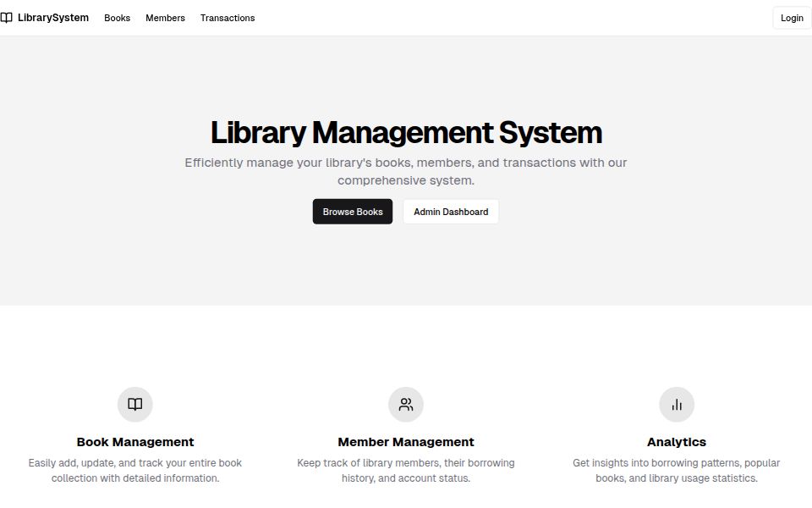The width and height of the screenshot is (812, 508).
Task: Click the Book Management description text
Action: (x=135, y=470)
